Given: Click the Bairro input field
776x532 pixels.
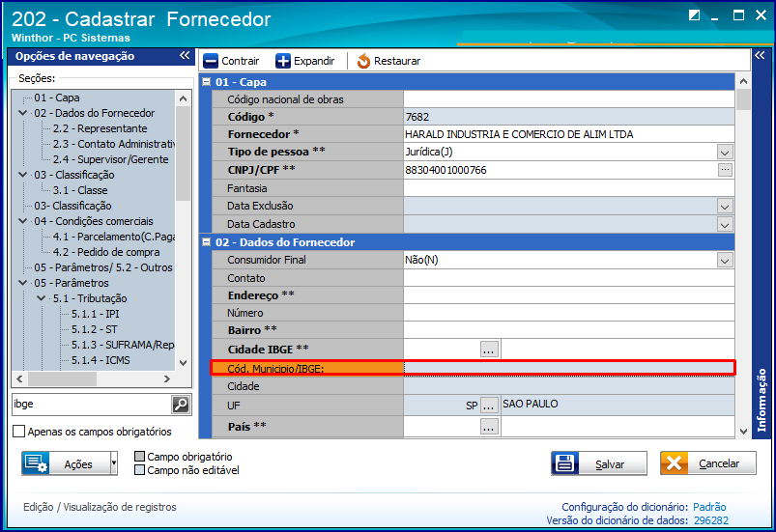Looking at the screenshot, I should (x=568, y=330).
